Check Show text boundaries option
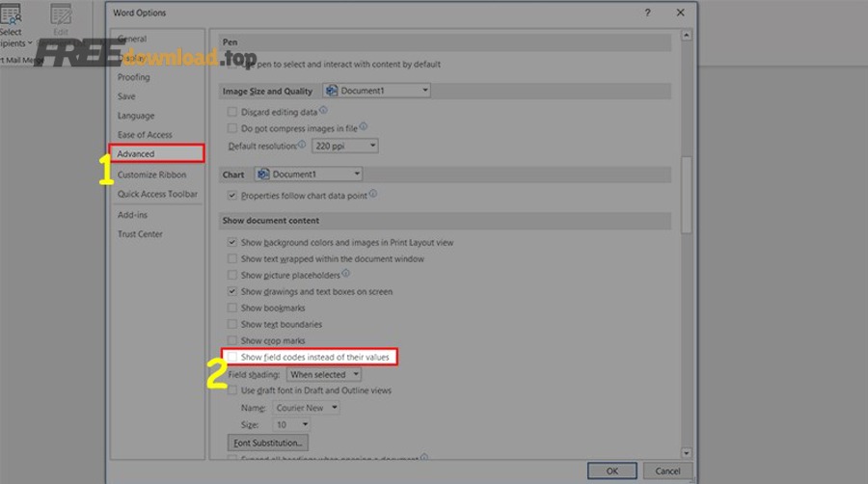This screenshot has width=868, height=484. click(231, 324)
